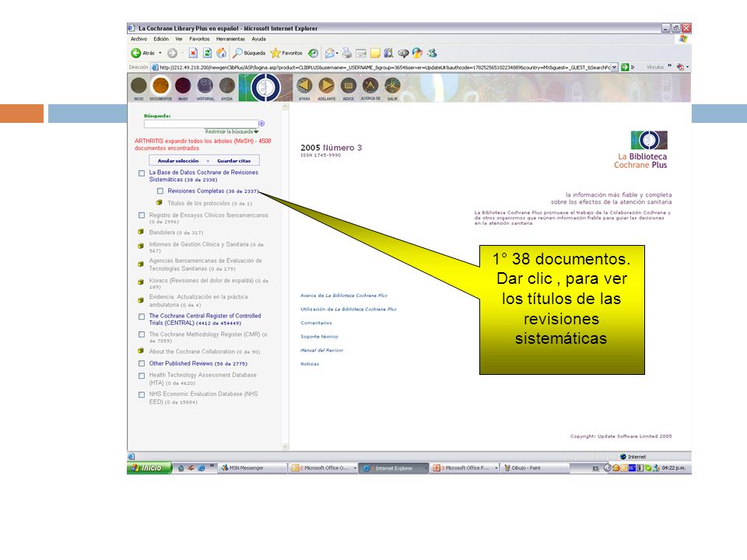Open the Favoritos star toolbar button
The image size is (747, 560).
pyautogui.click(x=286, y=53)
